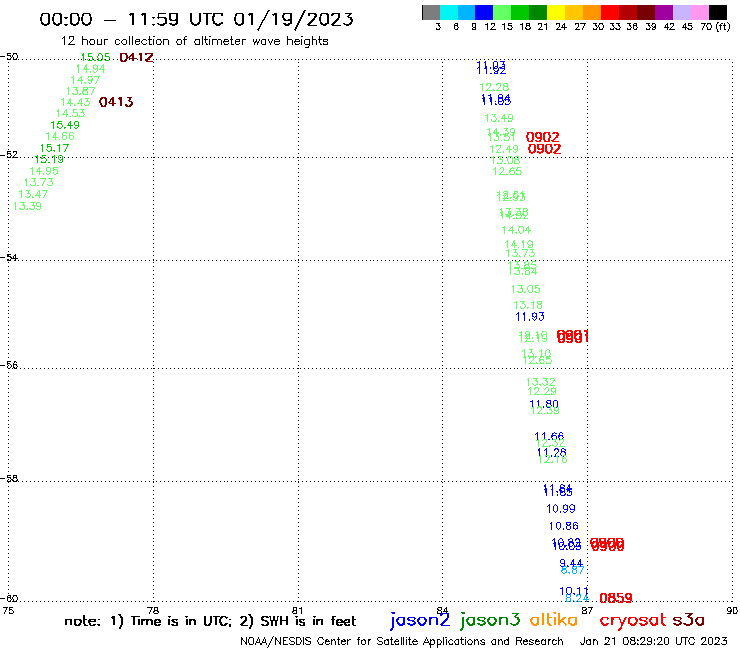
Task: Click the jason2 satellite legend label
Action: coord(420,620)
